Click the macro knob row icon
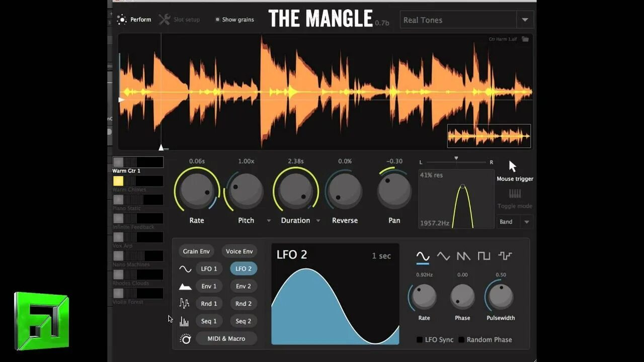644x362 pixels. click(x=185, y=339)
